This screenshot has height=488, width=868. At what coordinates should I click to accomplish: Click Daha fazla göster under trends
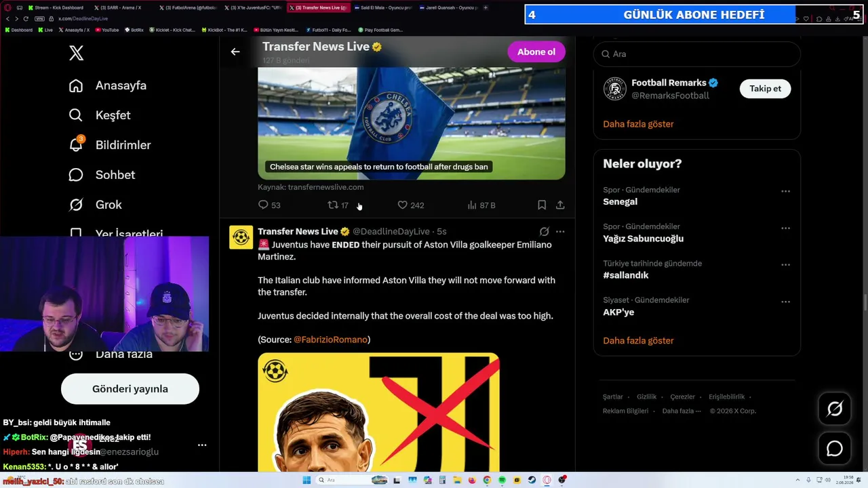pos(638,341)
